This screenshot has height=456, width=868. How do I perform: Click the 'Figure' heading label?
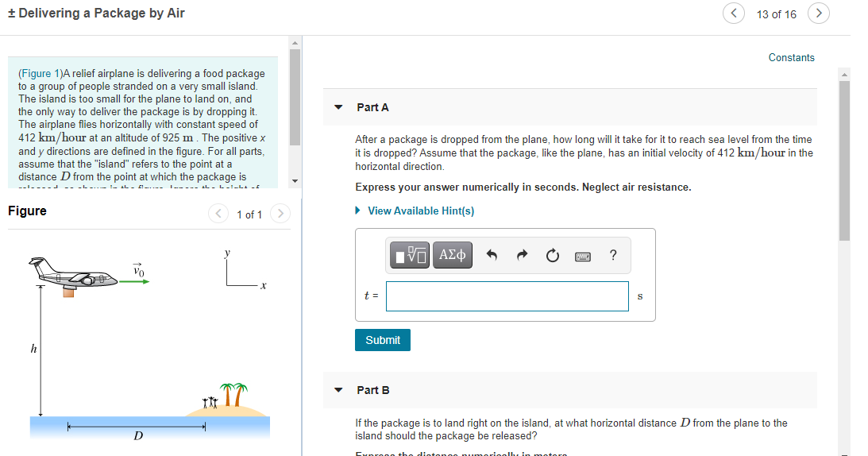[x=27, y=211]
